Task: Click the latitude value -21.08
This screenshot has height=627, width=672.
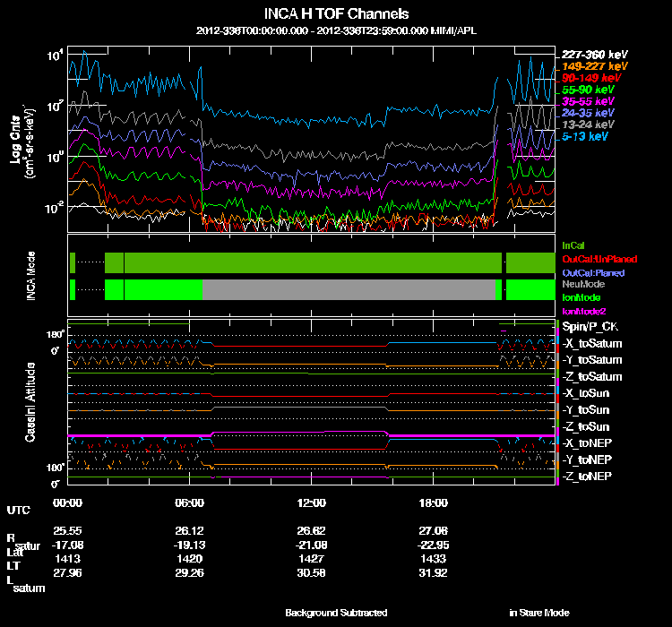Action: (312, 545)
